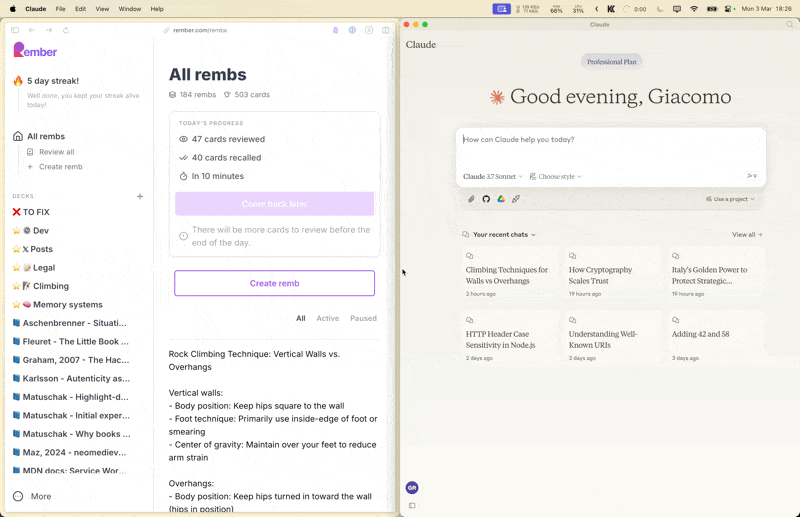The height and width of the screenshot is (517, 800).
Task: Add from Google Drive in Claude
Action: (501, 199)
